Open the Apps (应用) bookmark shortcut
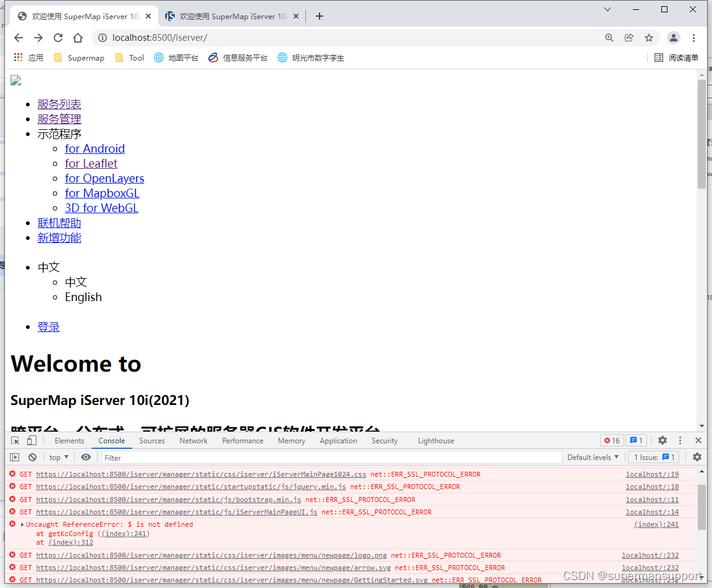712x588 pixels. [28, 58]
